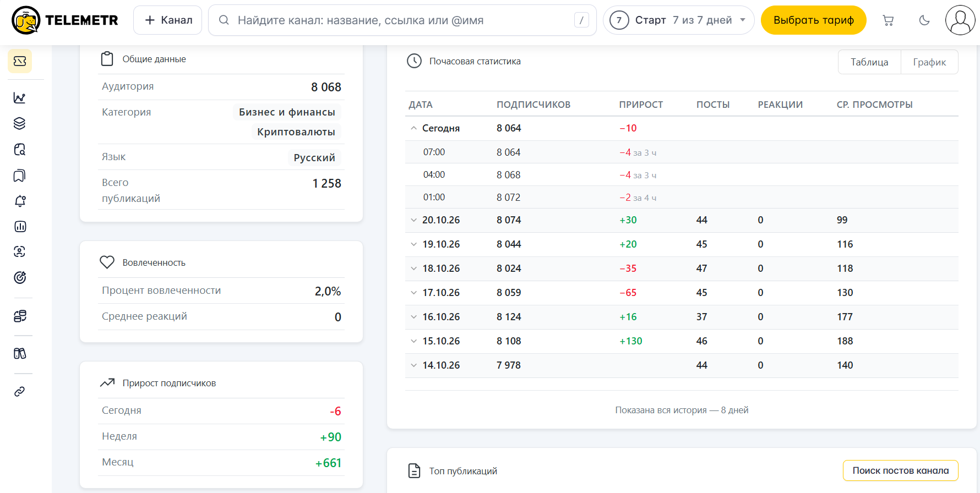Expand the 14.10.26 row

[x=413, y=365]
